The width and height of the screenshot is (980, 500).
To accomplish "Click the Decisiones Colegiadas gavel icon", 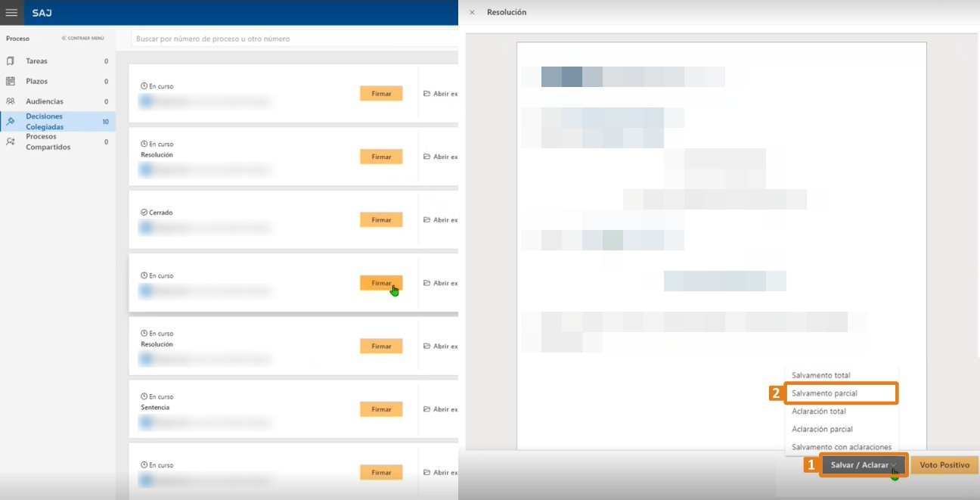I will [11, 121].
